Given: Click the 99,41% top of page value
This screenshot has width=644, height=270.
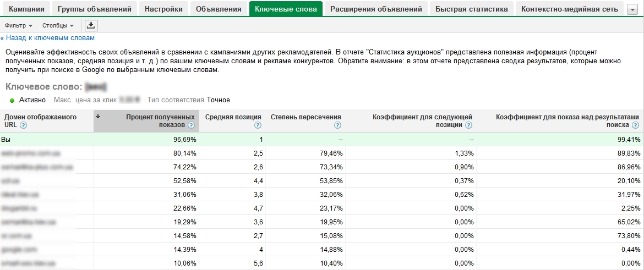Looking at the screenshot, I should (629, 140).
